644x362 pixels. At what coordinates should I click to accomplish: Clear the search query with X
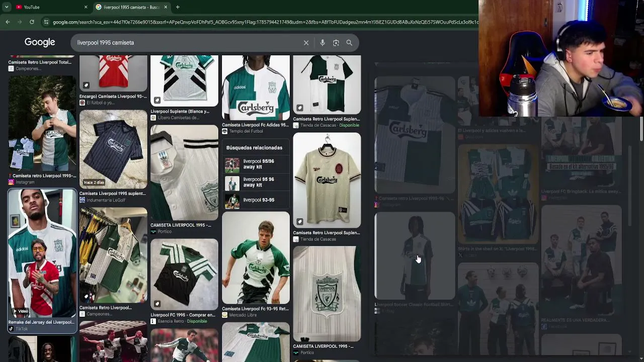(x=306, y=43)
